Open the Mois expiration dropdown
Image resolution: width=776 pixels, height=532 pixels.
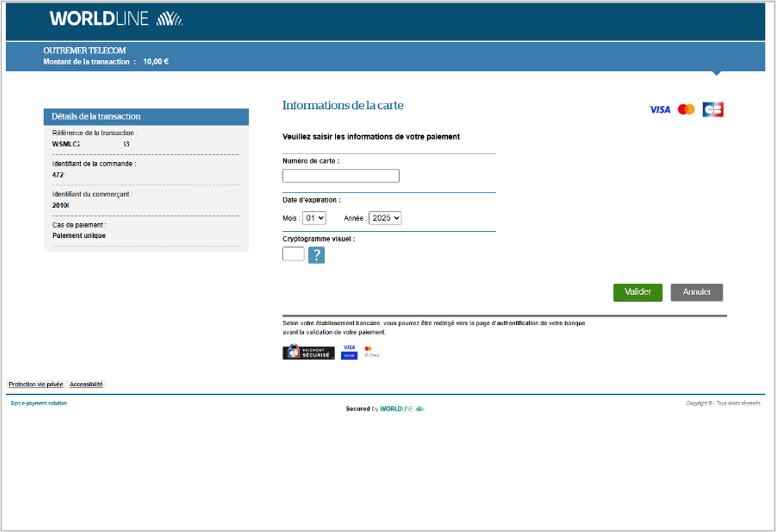point(315,218)
